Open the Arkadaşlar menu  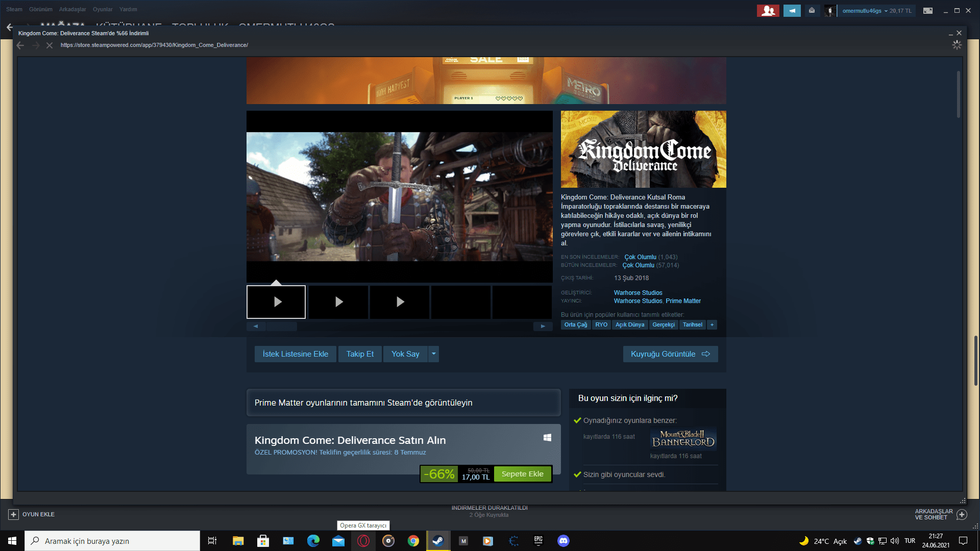[72, 9]
